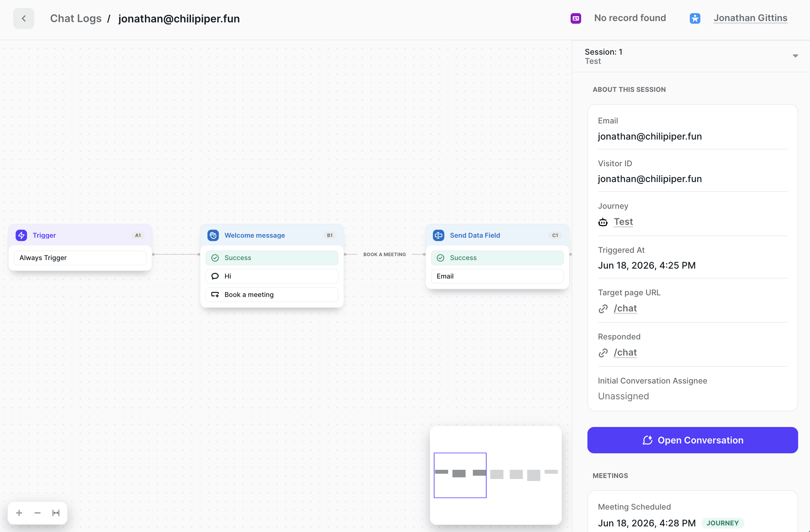Viewport: 810px width, 532px height.
Task: Expand the Session: 1 dropdown
Action: pyautogui.click(x=795, y=56)
